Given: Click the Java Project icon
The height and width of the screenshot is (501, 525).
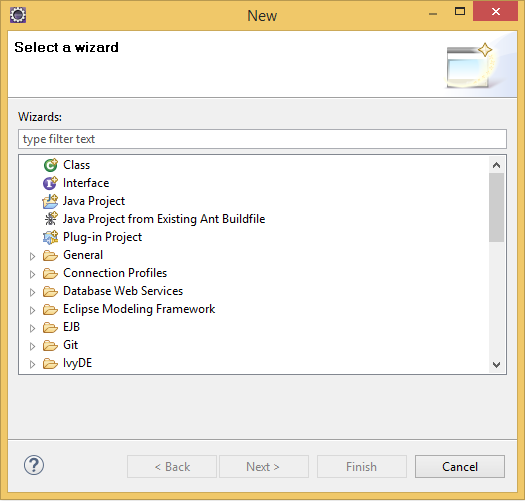Looking at the screenshot, I should [x=50, y=201].
